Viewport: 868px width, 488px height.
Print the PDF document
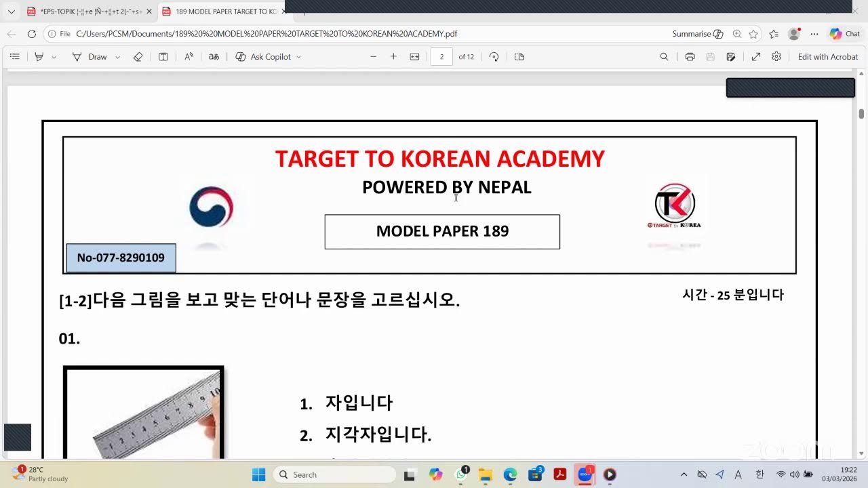(690, 57)
